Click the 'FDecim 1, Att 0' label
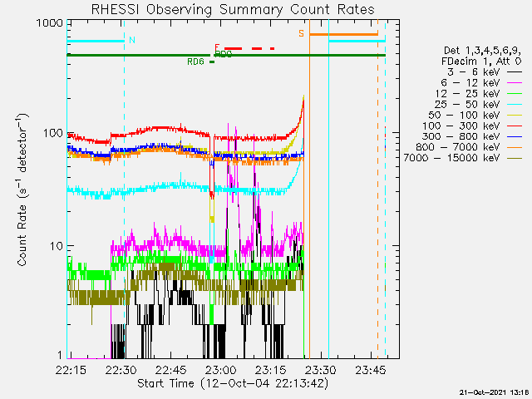The image size is (532, 399). (481, 62)
